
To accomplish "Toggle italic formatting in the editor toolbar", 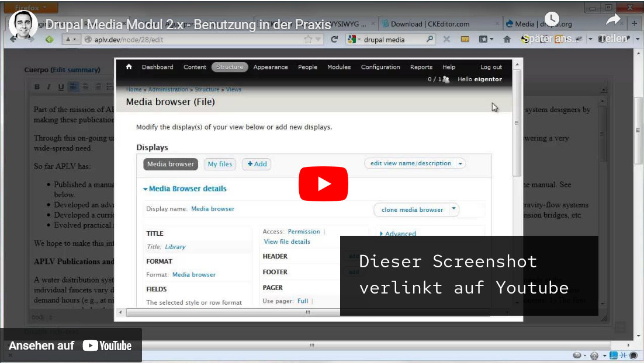I will pos(48,86).
